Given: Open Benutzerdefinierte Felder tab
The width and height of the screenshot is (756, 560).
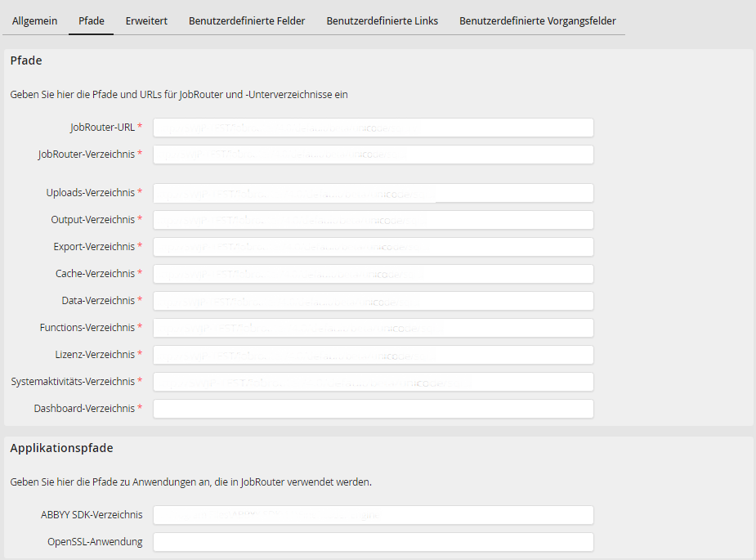Looking at the screenshot, I should pos(247,20).
